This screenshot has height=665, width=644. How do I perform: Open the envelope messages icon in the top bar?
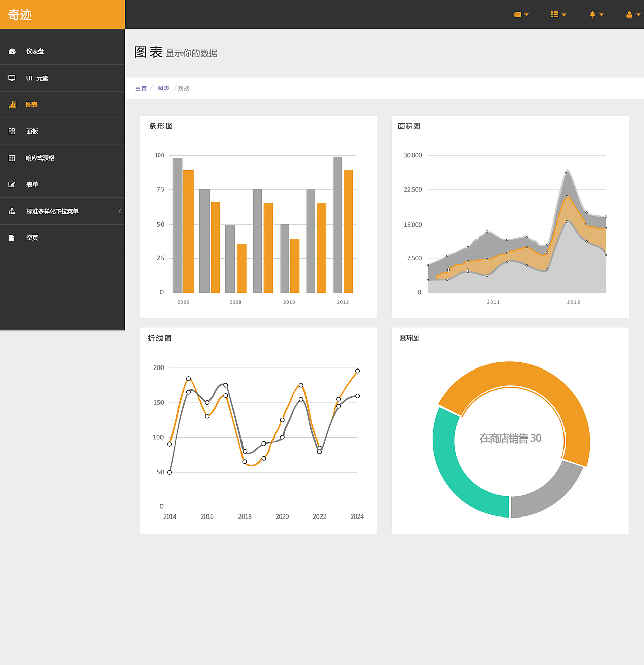pos(518,14)
